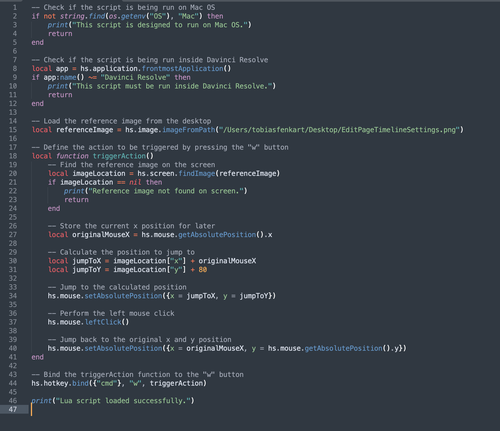This screenshot has width=500, height=431.
Task: Click the comment 'Calculate the position to jump to'
Action: [x=121, y=252]
